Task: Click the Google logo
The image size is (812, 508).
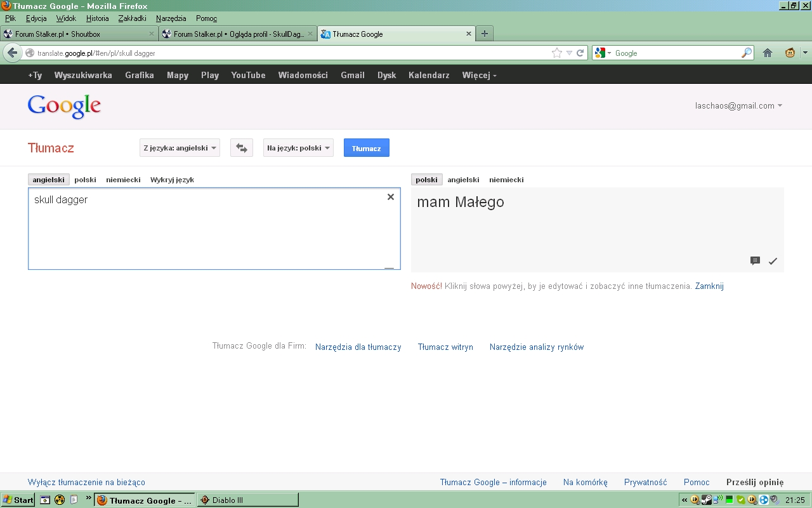Action: 64,106
